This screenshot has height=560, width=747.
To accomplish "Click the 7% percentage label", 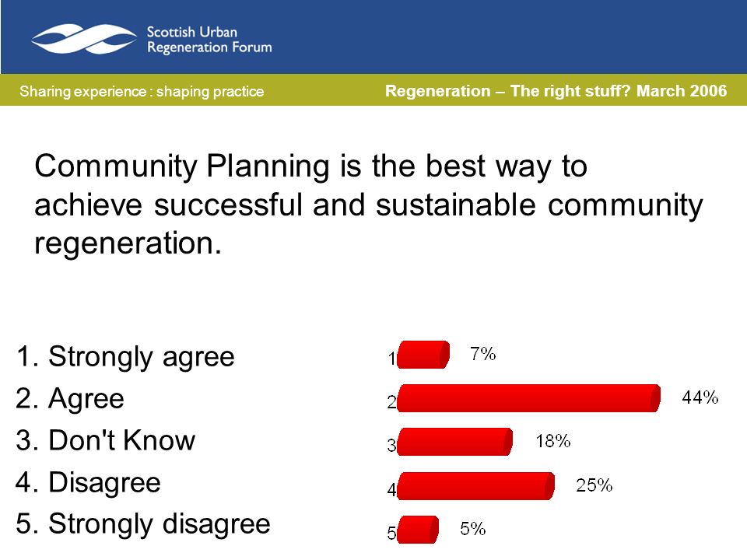I will (482, 354).
